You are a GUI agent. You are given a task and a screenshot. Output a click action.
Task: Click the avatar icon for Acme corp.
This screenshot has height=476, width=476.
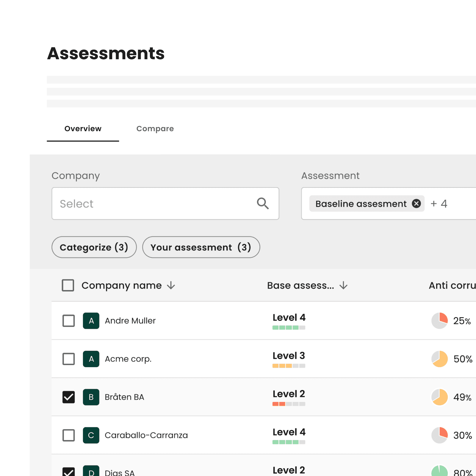(x=91, y=359)
